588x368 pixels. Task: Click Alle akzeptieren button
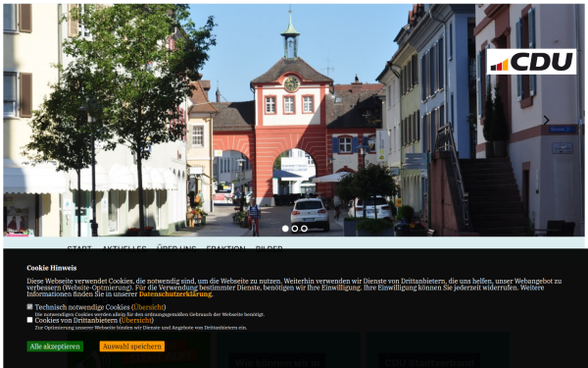pos(55,346)
